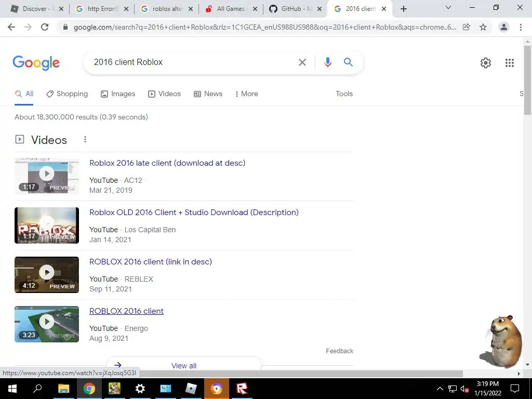Play the Energo video thumbnail
532x399 pixels.
47,324
